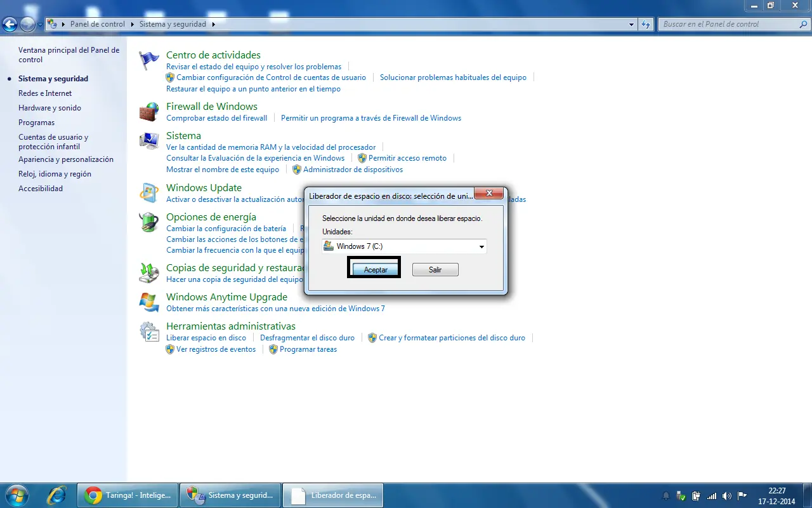Expand the arrow after Panel de control breadcrumb

pos(132,24)
